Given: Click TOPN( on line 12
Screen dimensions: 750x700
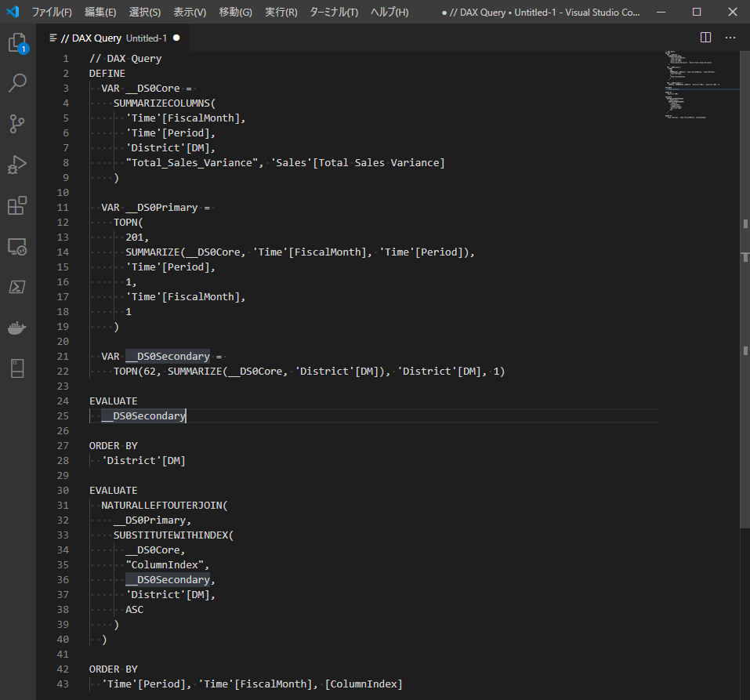Looking at the screenshot, I should [x=129, y=222].
